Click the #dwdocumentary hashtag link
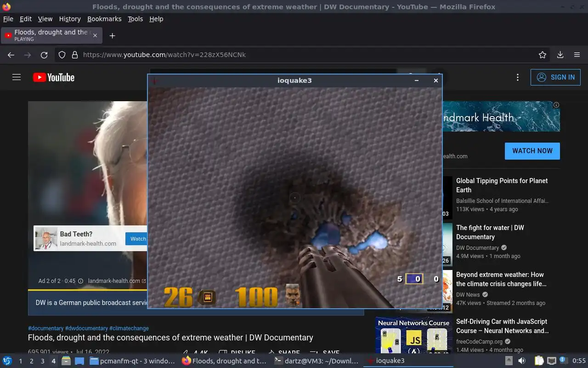This screenshot has height=368, width=588. pos(86,328)
